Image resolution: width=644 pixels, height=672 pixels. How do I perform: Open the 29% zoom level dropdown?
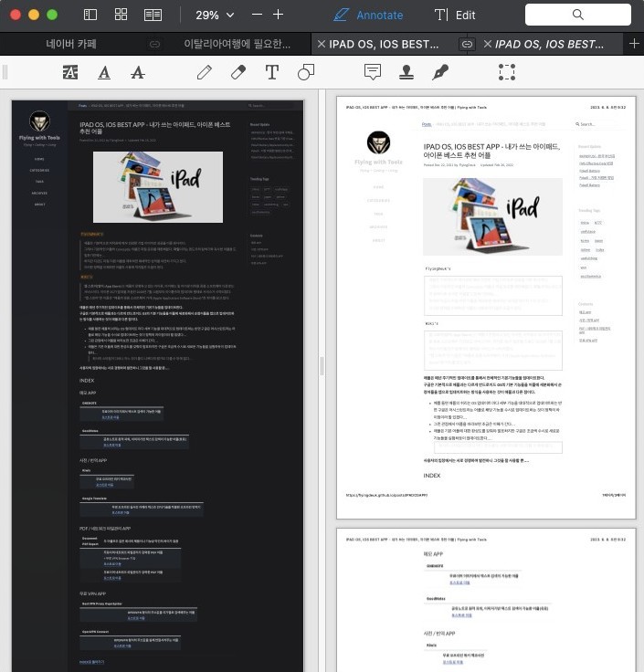coord(215,16)
